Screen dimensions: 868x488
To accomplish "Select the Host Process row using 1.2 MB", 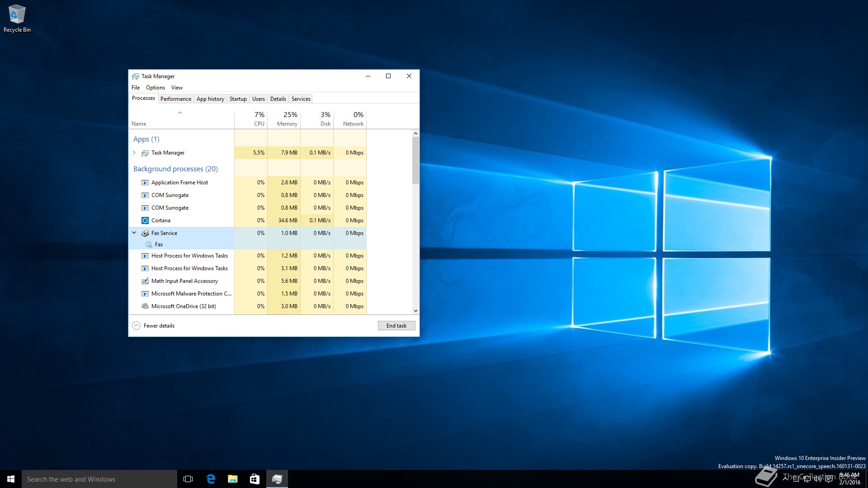I will (248, 256).
